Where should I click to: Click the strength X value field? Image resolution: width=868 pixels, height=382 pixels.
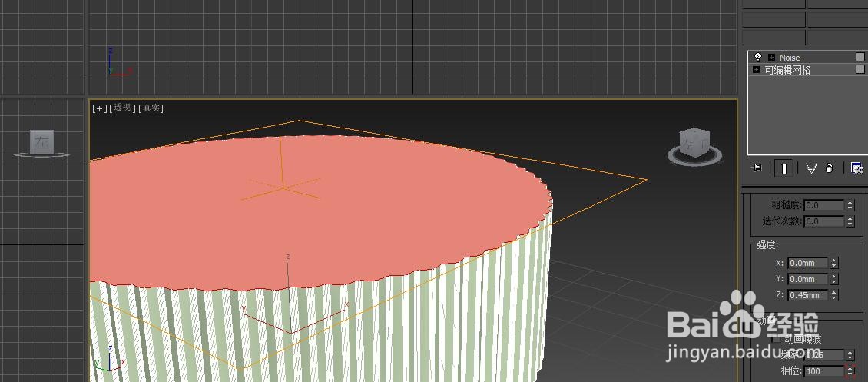[x=808, y=263]
